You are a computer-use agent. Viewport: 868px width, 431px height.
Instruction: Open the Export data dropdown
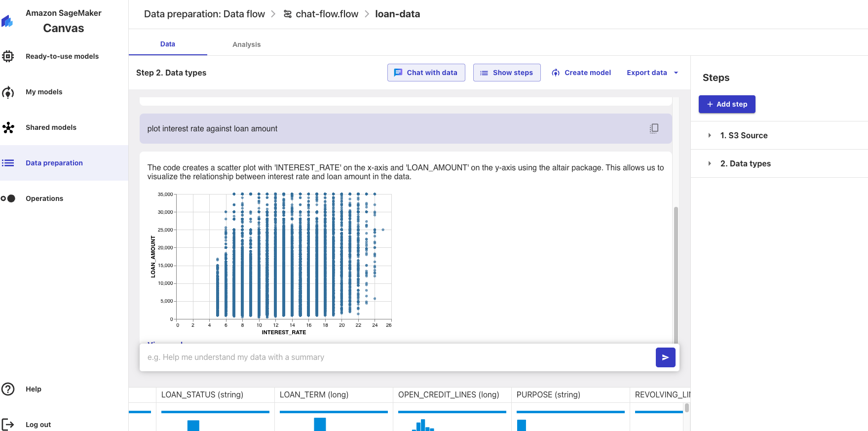tap(652, 73)
